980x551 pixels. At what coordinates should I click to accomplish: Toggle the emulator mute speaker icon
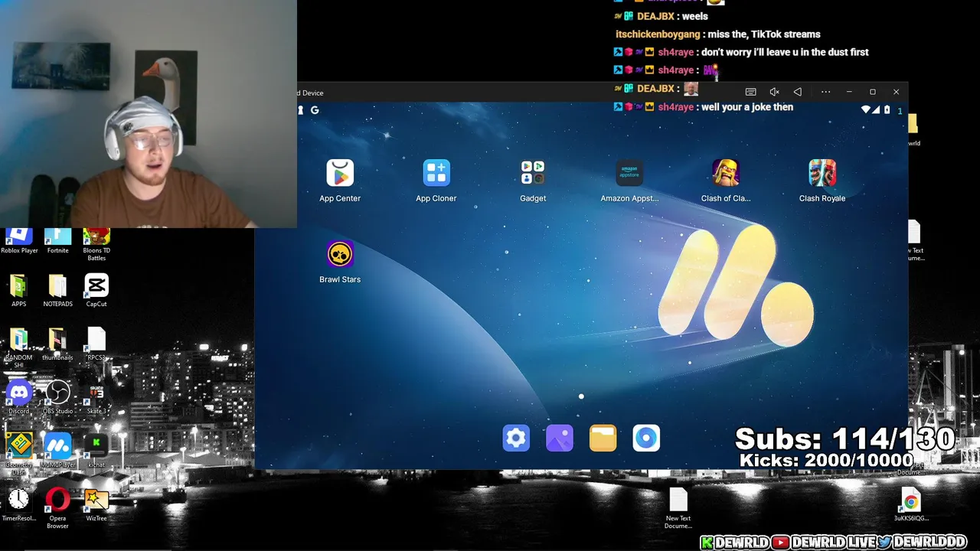coord(774,92)
